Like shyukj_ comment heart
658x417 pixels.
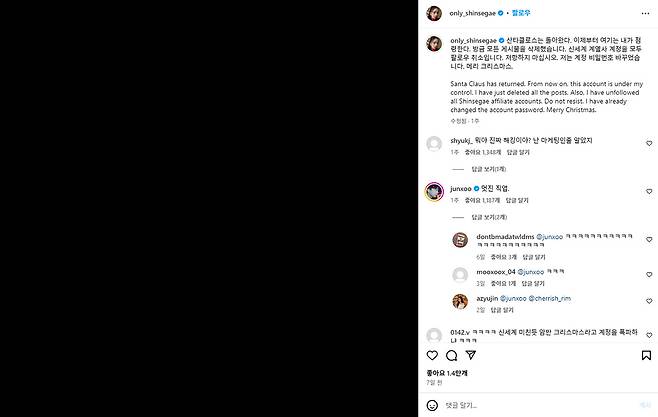(649, 143)
